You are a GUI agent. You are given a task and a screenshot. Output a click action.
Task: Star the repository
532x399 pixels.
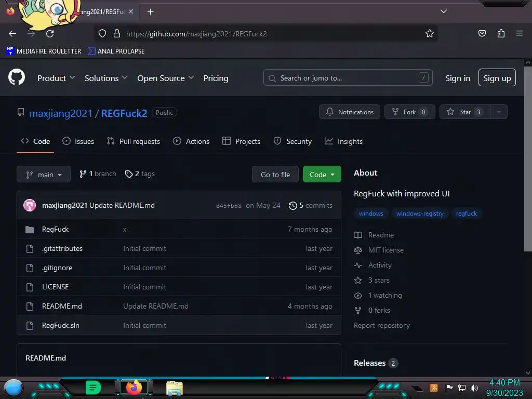tap(464, 112)
